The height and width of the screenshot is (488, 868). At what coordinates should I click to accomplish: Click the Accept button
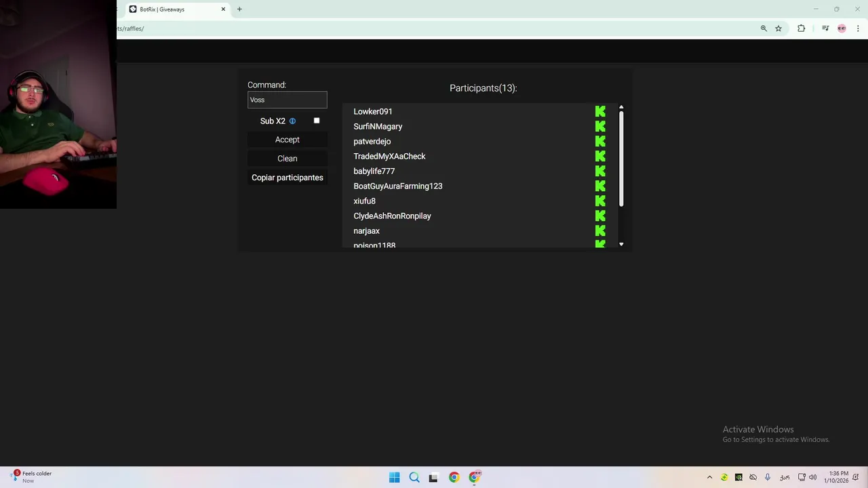click(x=288, y=140)
